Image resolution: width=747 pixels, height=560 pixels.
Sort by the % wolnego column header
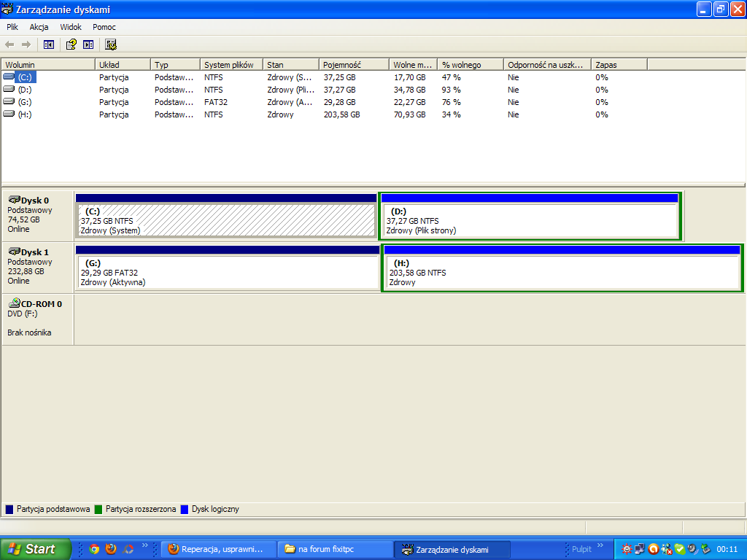pyautogui.click(x=471, y=65)
